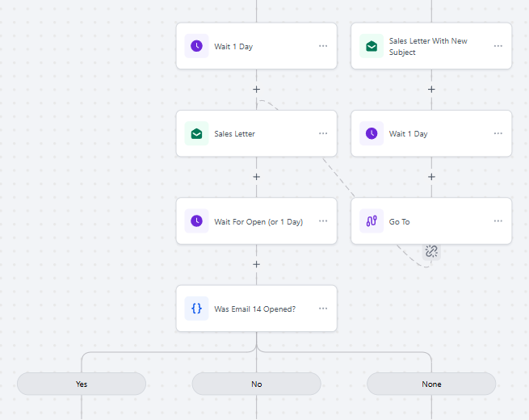Select the Yes branch

(82, 384)
